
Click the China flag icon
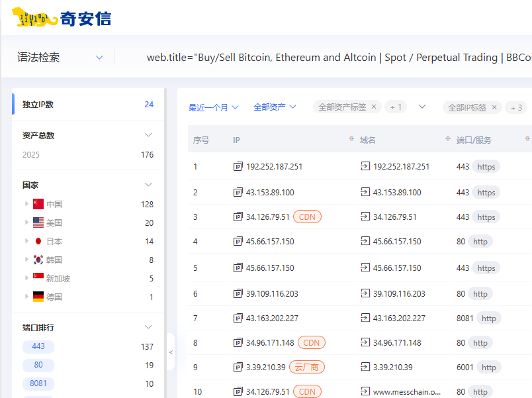point(38,204)
